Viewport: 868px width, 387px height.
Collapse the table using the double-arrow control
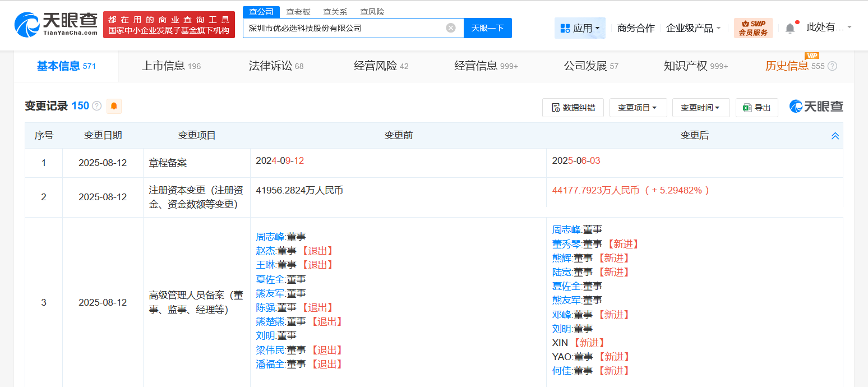(x=835, y=135)
